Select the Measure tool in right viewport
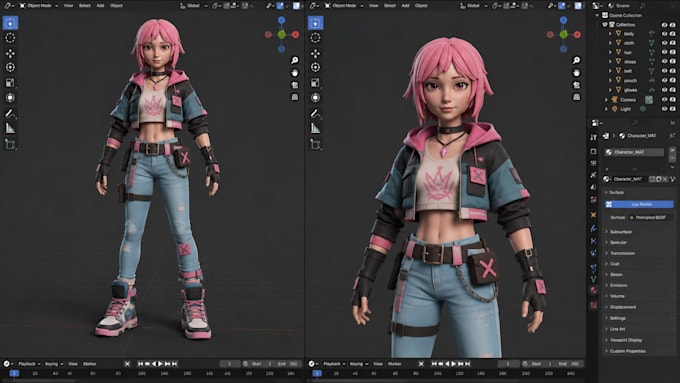Screen dimensions: 680x383 tap(315, 128)
